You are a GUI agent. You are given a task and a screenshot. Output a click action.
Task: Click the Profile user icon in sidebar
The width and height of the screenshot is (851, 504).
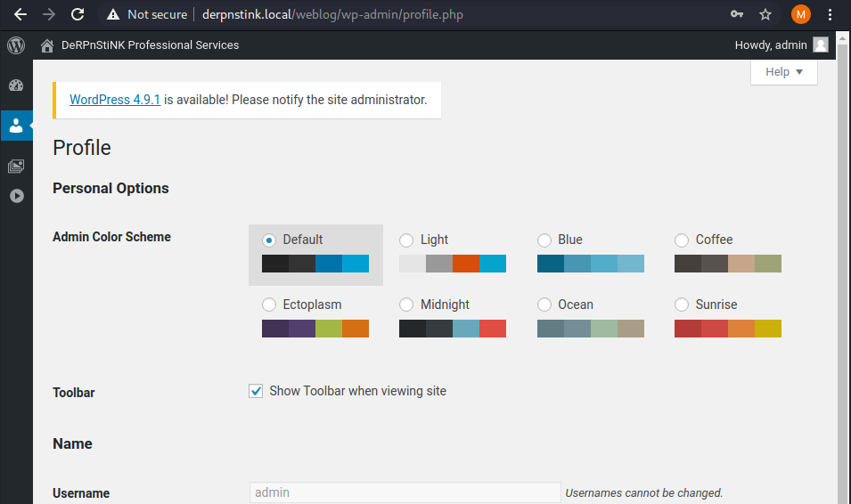pyautogui.click(x=16, y=126)
